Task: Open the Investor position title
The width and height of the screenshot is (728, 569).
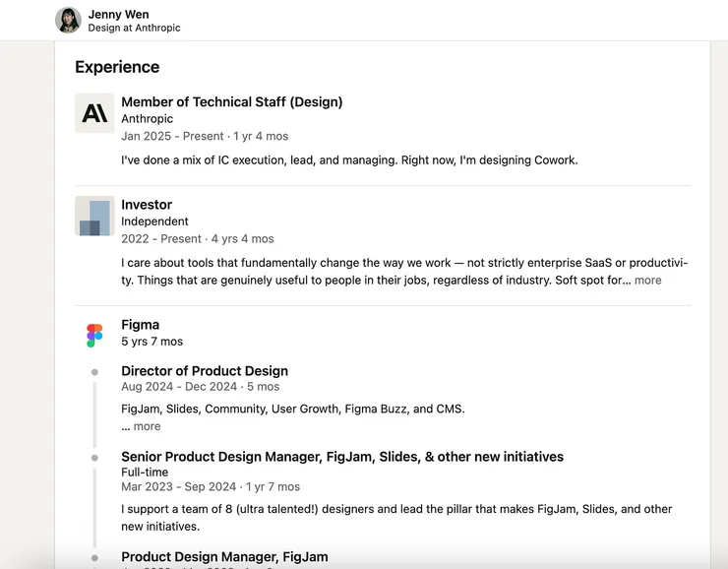Action: pyautogui.click(x=147, y=205)
